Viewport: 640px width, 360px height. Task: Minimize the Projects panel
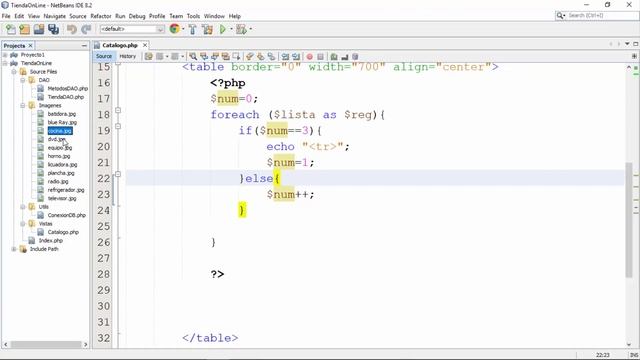(84, 46)
